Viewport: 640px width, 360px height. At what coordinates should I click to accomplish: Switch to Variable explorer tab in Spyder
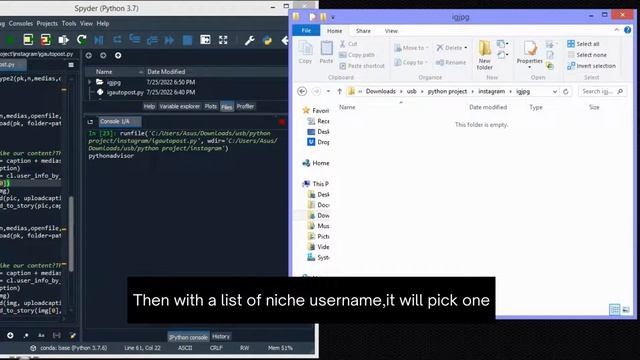point(180,106)
